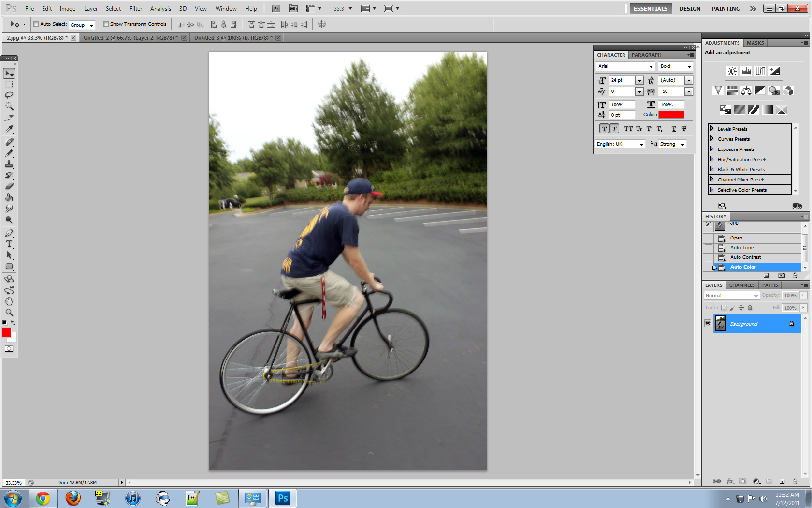Activate the Clone Stamp tool
This screenshot has width=812, height=508.
(x=9, y=165)
